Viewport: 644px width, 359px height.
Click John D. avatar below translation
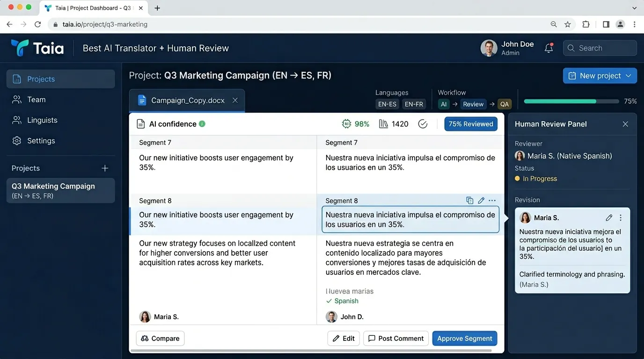click(331, 317)
